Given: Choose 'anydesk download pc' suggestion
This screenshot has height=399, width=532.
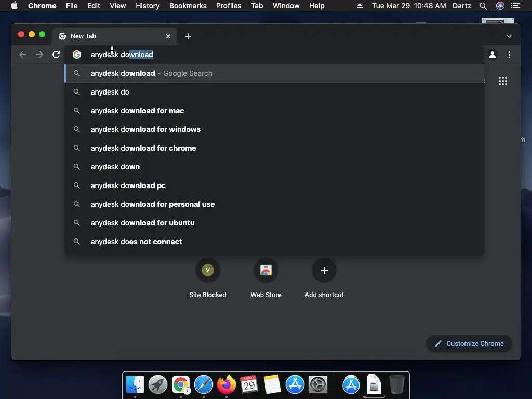Looking at the screenshot, I should point(274,185).
